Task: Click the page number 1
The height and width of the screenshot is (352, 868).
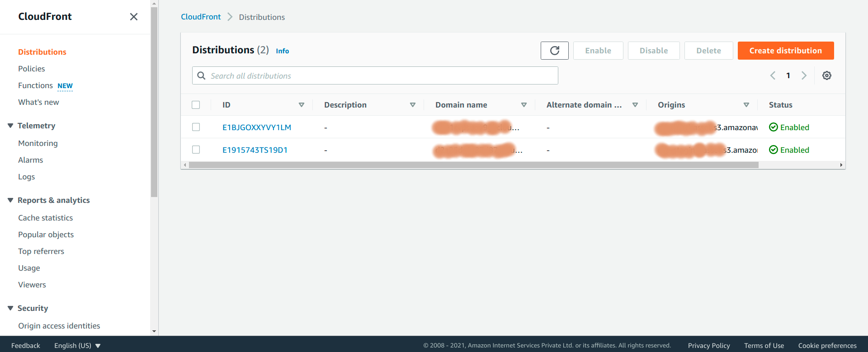Action: click(788, 75)
